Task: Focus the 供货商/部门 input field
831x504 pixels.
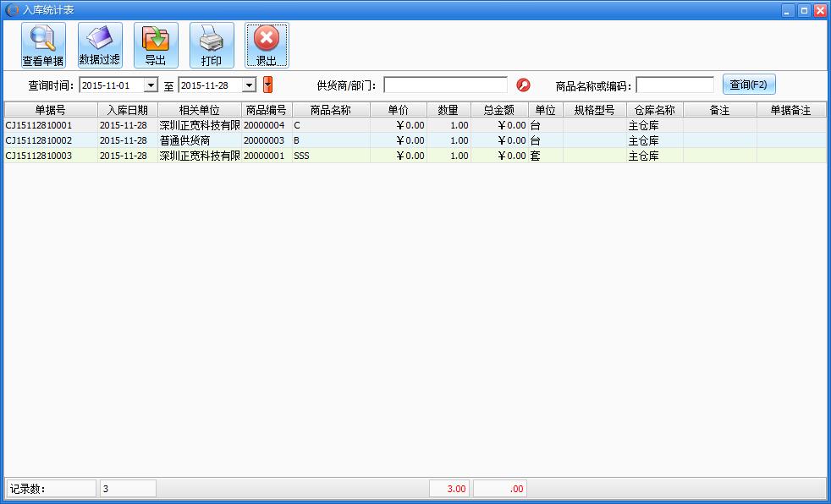Action: pyautogui.click(x=445, y=85)
